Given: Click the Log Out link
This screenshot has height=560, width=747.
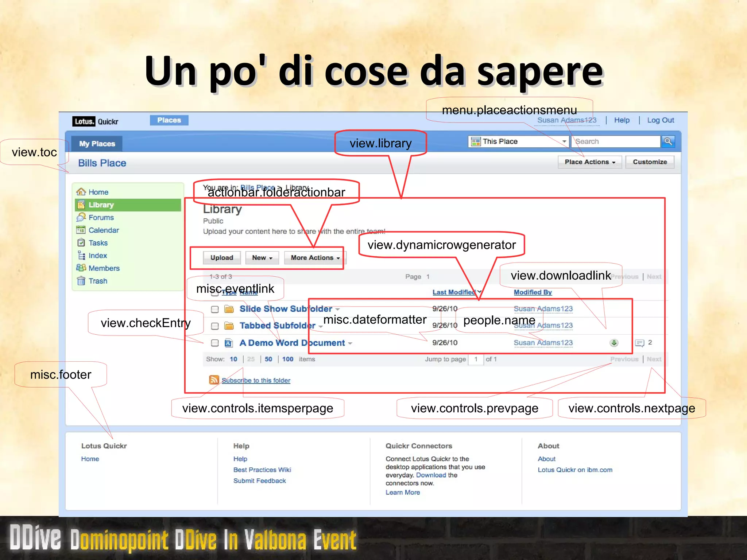Looking at the screenshot, I should click(660, 120).
